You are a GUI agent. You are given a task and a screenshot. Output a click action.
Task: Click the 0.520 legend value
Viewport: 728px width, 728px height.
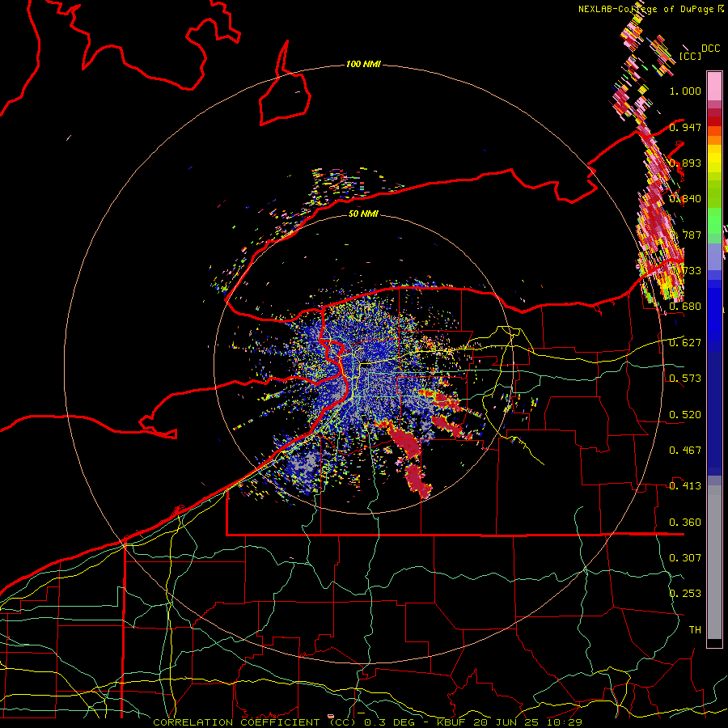click(685, 414)
